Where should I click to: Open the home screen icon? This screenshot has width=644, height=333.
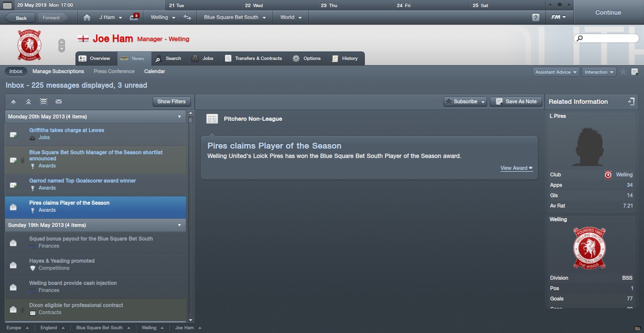click(x=87, y=17)
